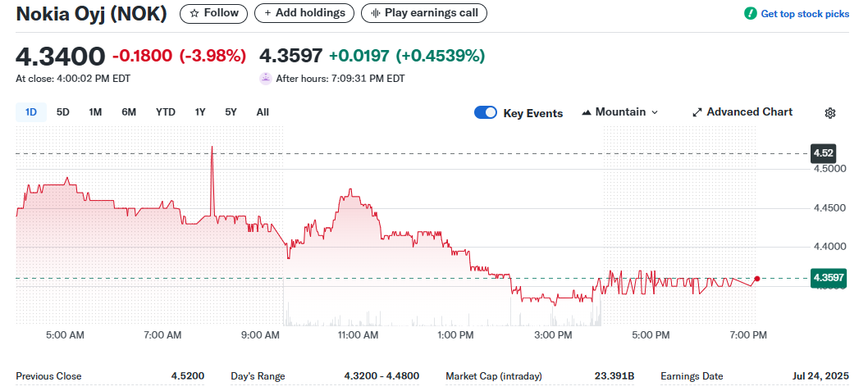The height and width of the screenshot is (391, 868).
Task: Select the 1Y range tab
Action: (200, 112)
